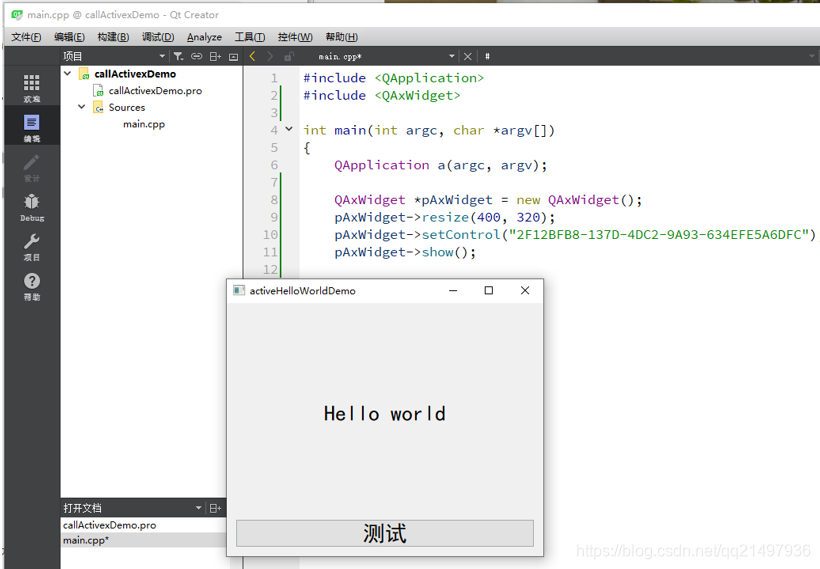Minimize the activeHelloWorldDemo window
820x569 pixels.
(x=453, y=290)
